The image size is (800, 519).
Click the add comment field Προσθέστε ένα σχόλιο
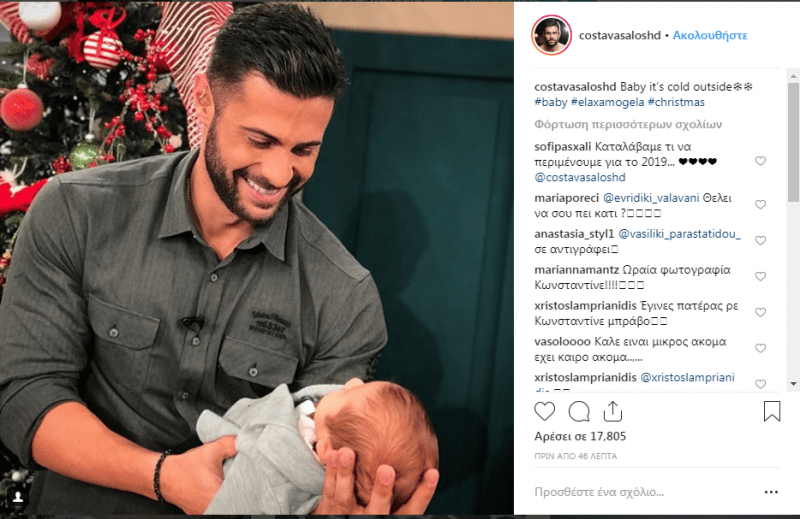(x=643, y=492)
